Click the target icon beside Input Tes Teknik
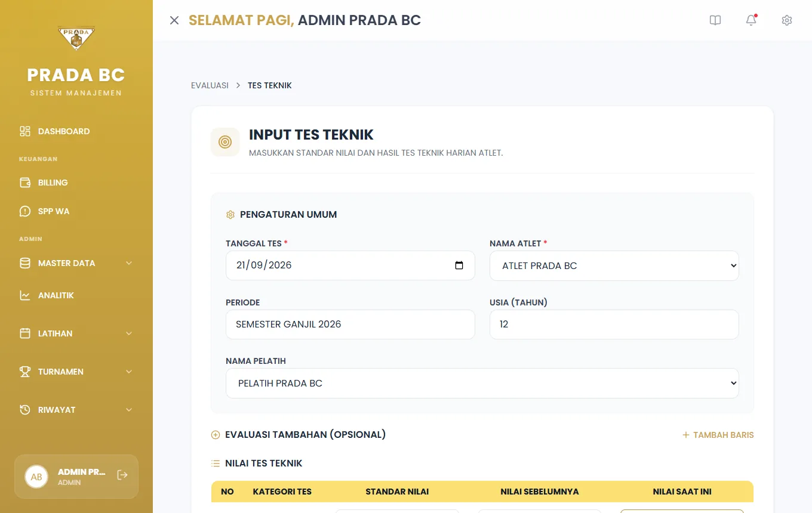This screenshot has width=812, height=513. [x=225, y=142]
